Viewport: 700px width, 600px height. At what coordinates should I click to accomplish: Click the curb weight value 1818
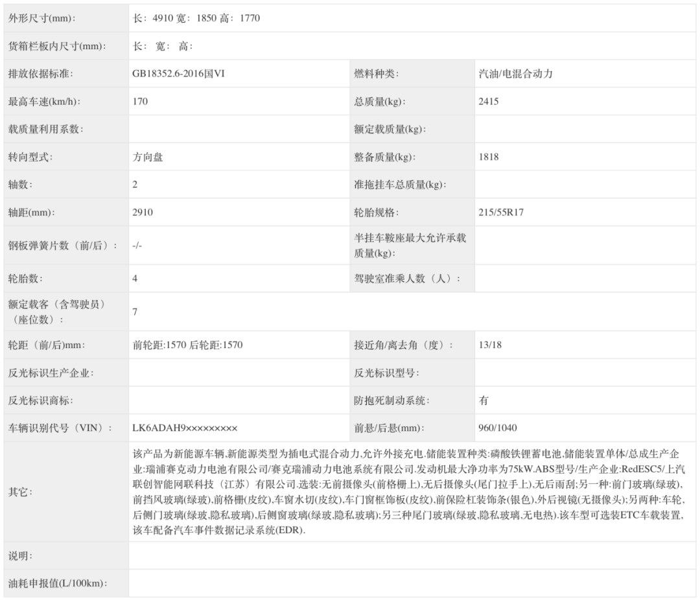489,157
